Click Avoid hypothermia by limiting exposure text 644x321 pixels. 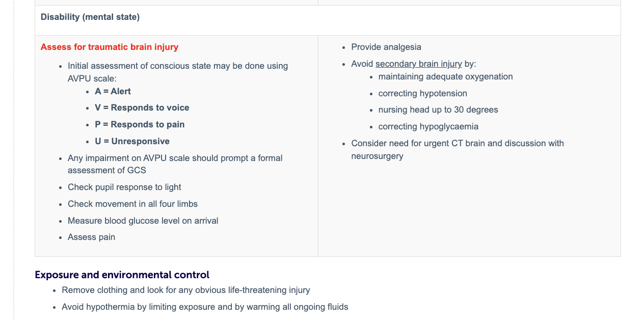tap(205, 307)
